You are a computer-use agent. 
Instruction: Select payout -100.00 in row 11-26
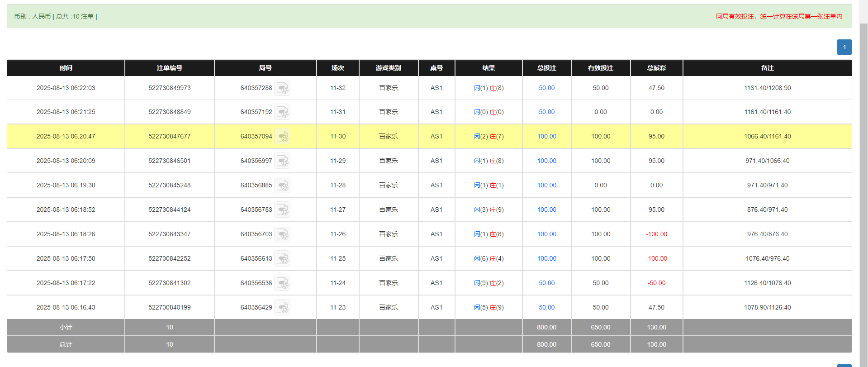coord(656,234)
